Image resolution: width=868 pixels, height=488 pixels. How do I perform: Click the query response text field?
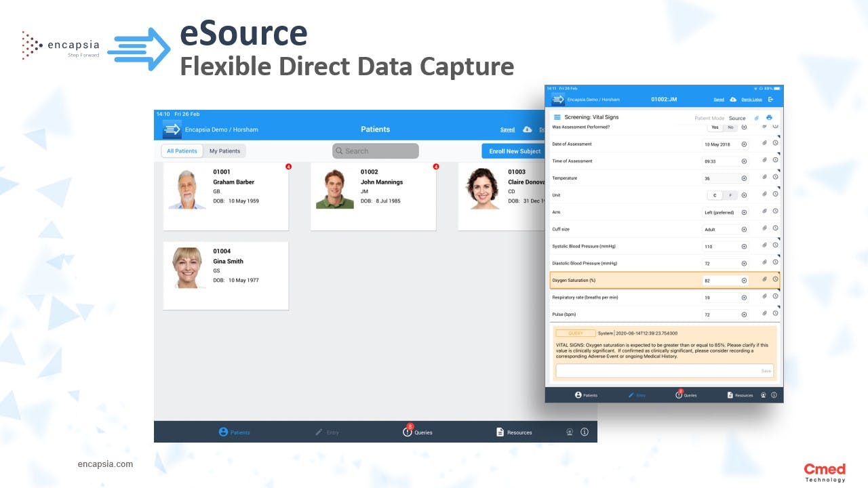665,371
